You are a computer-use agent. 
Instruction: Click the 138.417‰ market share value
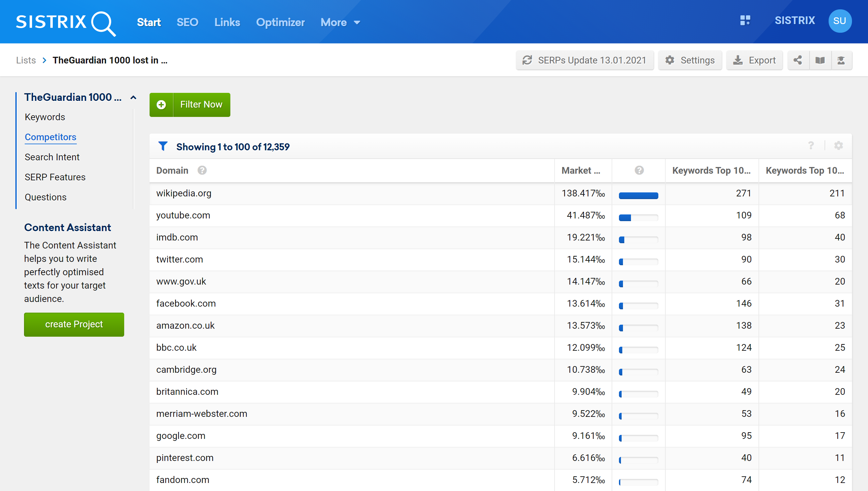(x=583, y=193)
